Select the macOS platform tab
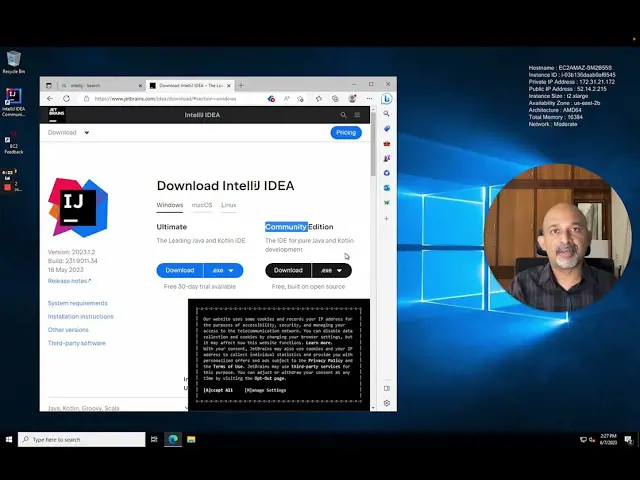 [202, 205]
